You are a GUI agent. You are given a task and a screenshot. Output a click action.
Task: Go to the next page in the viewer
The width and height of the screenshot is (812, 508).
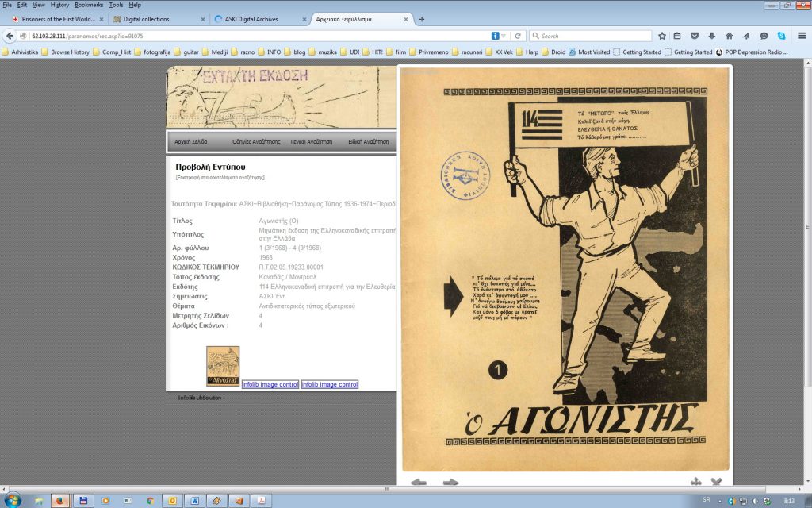450,482
